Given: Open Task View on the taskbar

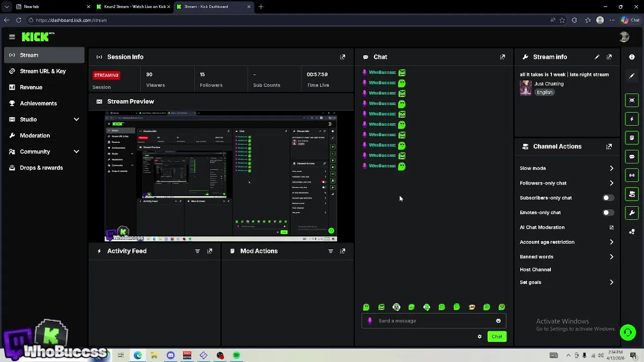Looking at the screenshot, I should (121, 355).
